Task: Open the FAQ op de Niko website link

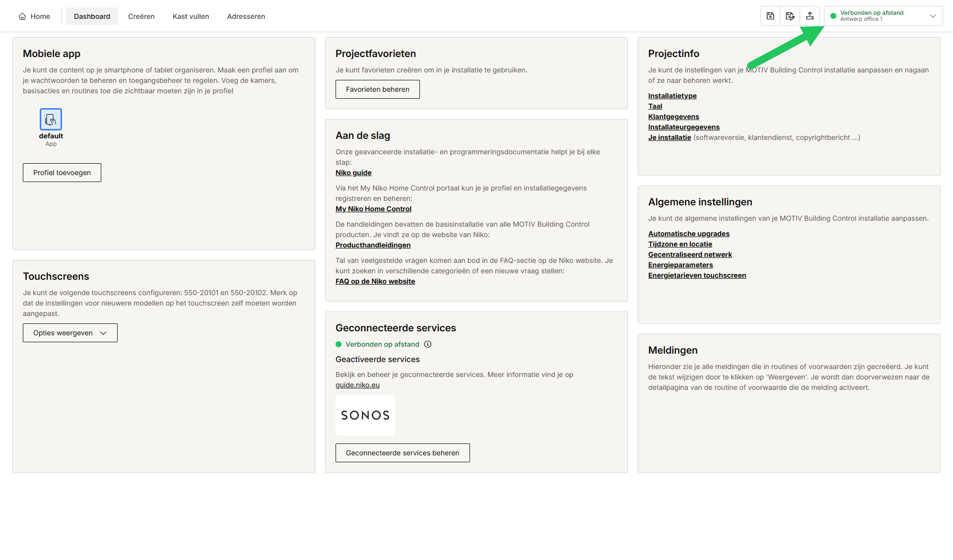Action: (x=375, y=281)
